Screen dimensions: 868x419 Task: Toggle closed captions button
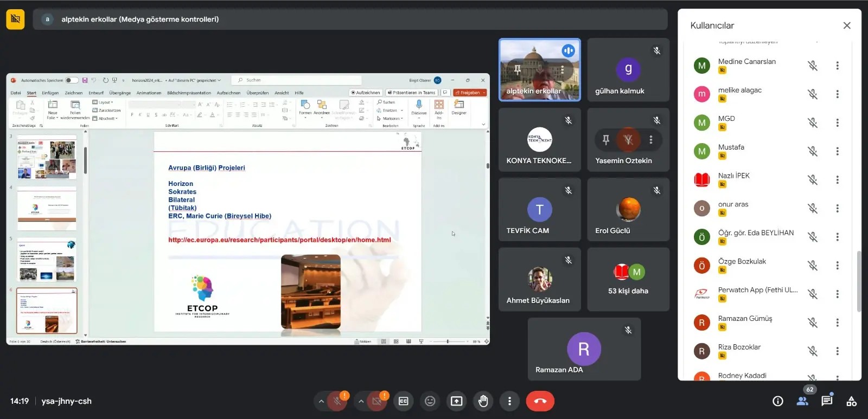[404, 401]
